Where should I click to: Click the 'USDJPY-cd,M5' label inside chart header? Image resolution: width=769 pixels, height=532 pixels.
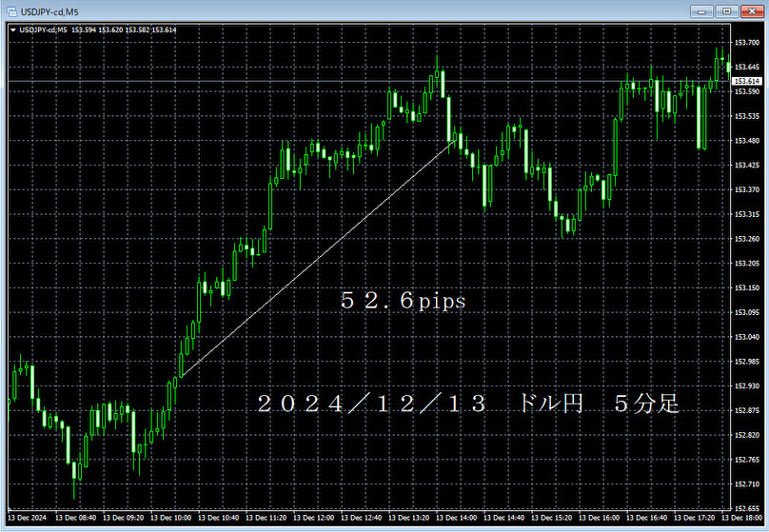tap(43, 30)
